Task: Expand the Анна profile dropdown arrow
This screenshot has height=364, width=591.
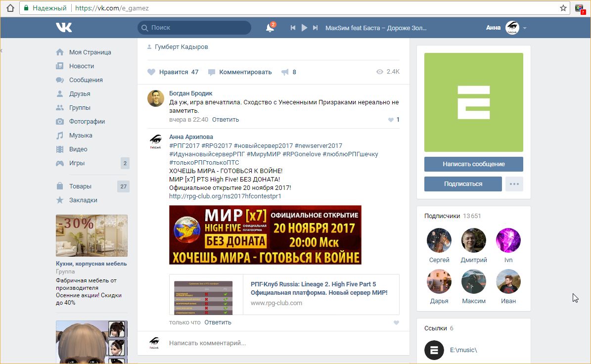Action: click(x=525, y=28)
